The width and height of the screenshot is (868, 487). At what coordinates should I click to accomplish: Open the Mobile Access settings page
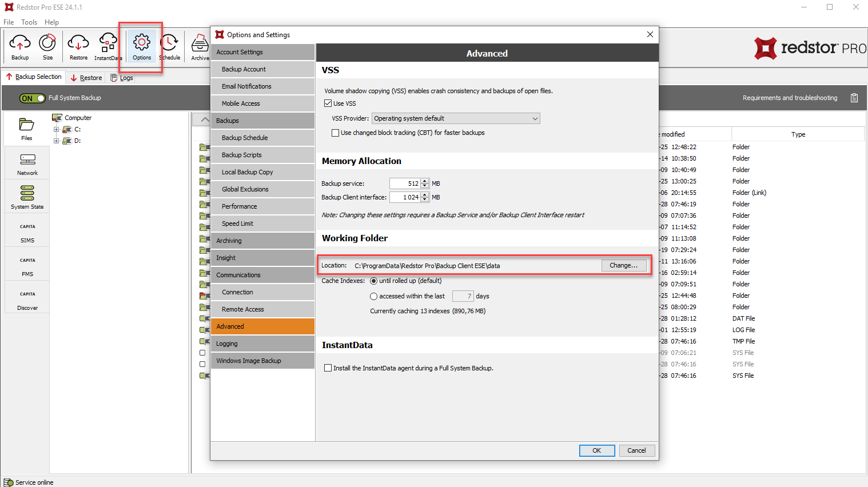coord(262,103)
